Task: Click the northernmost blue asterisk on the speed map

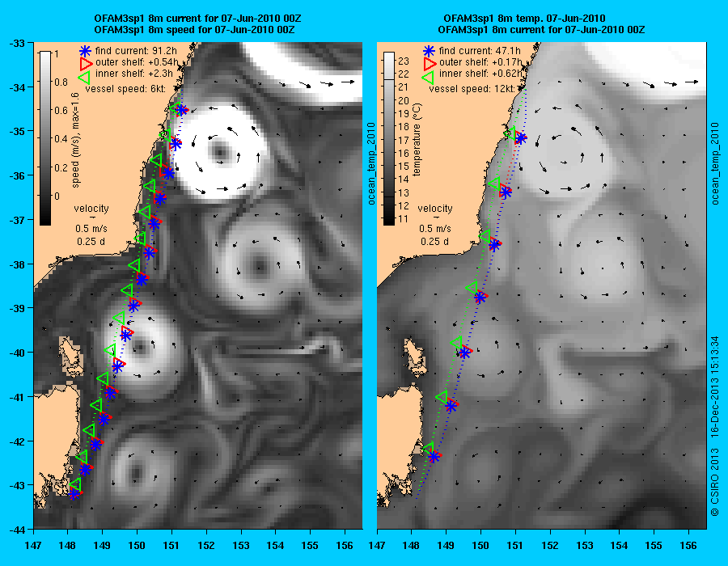Action: click(x=181, y=110)
